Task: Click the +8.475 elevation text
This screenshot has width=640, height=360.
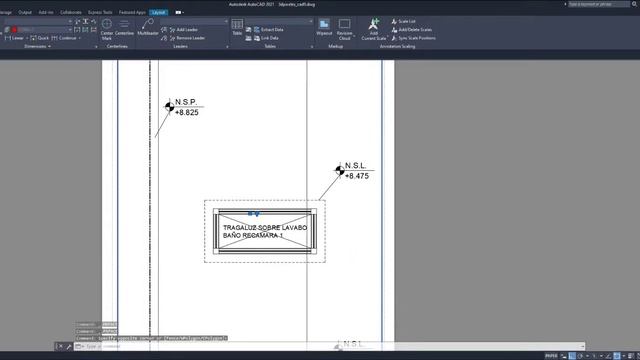Action: coord(357,176)
